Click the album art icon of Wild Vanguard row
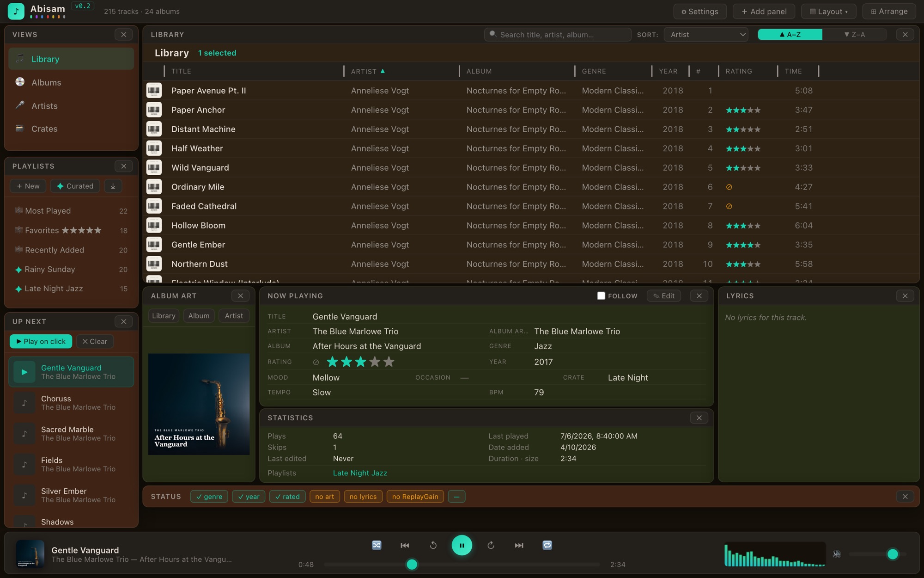 [x=154, y=167]
